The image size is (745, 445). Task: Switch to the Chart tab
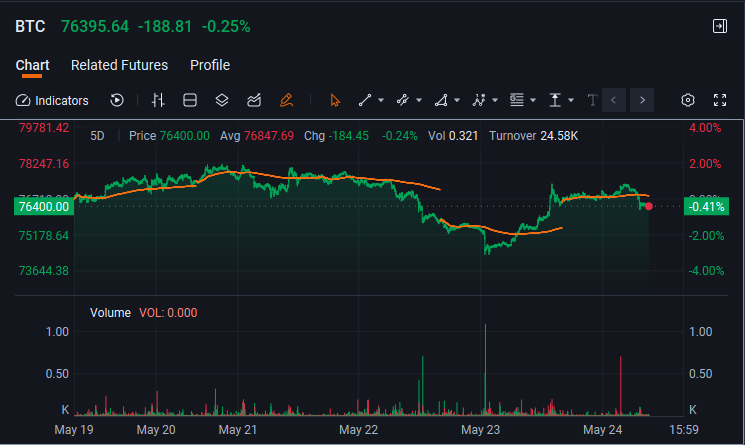coord(32,65)
